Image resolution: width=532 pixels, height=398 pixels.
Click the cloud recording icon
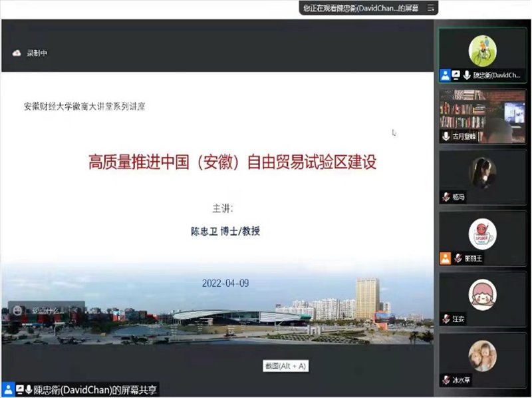[x=17, y=53]
